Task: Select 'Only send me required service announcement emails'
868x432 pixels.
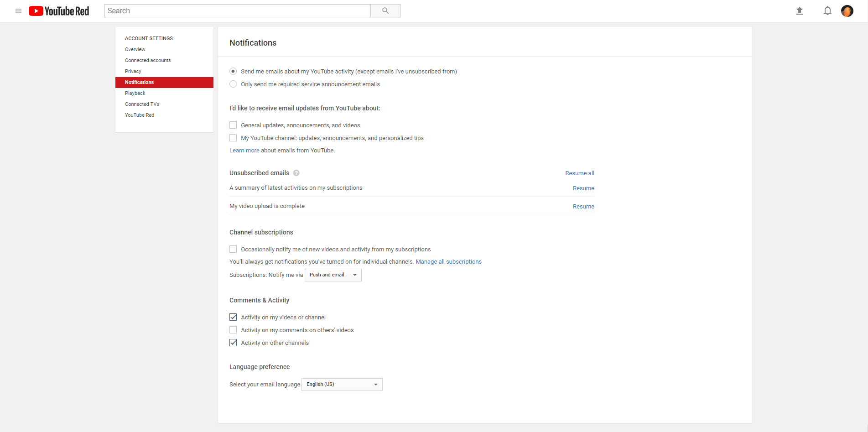Action: point(233,84)
